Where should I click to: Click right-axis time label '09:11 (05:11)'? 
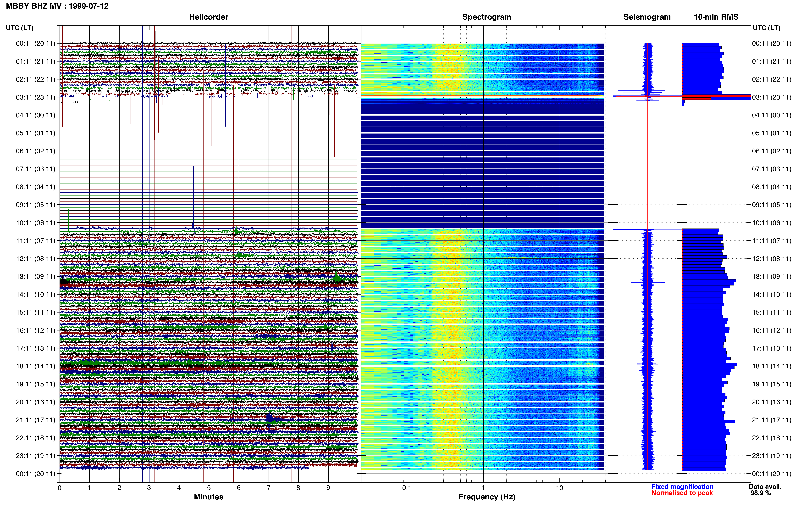(x=772, y=205)
